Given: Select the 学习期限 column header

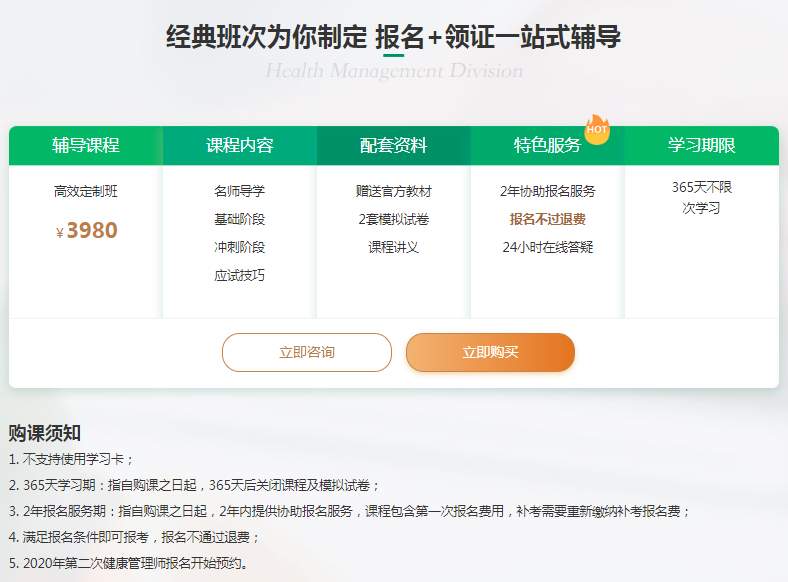Looking at the screenshot, I should click(x=702, y=146).
